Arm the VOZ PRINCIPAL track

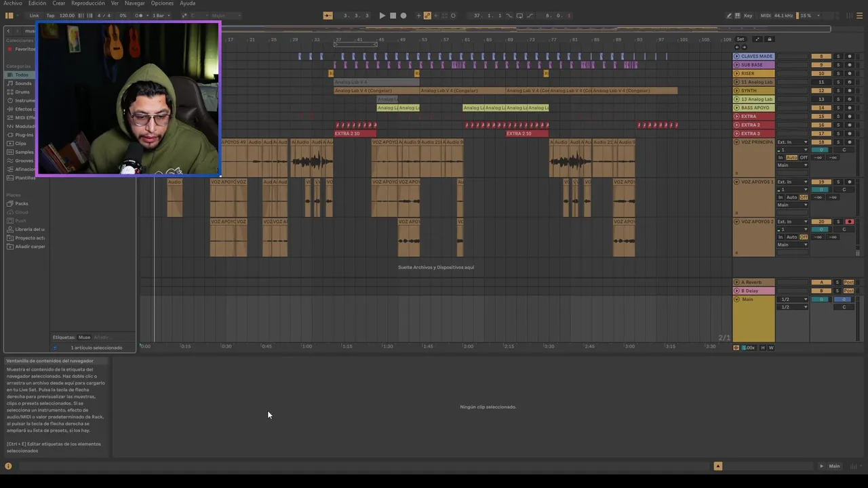click(x=849, y=142)
